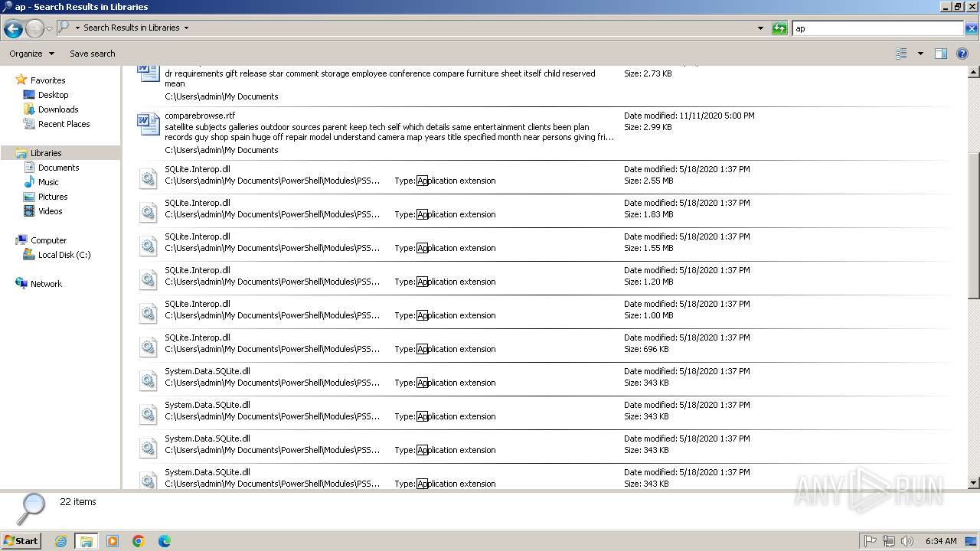The height and width of the screenshot is (551, 980).
Task: Select the comparebrowse.rtf file name
Action: coord(200,116)
